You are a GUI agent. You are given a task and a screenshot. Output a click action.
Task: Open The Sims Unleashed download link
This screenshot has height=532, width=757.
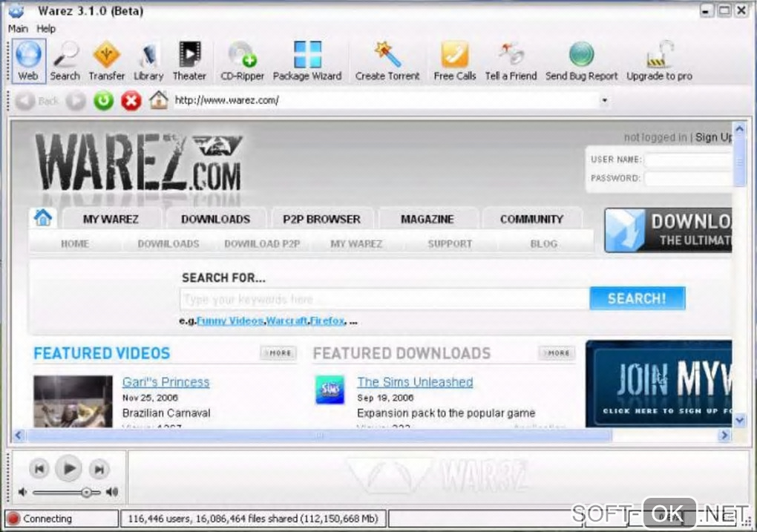click(415, 382)
